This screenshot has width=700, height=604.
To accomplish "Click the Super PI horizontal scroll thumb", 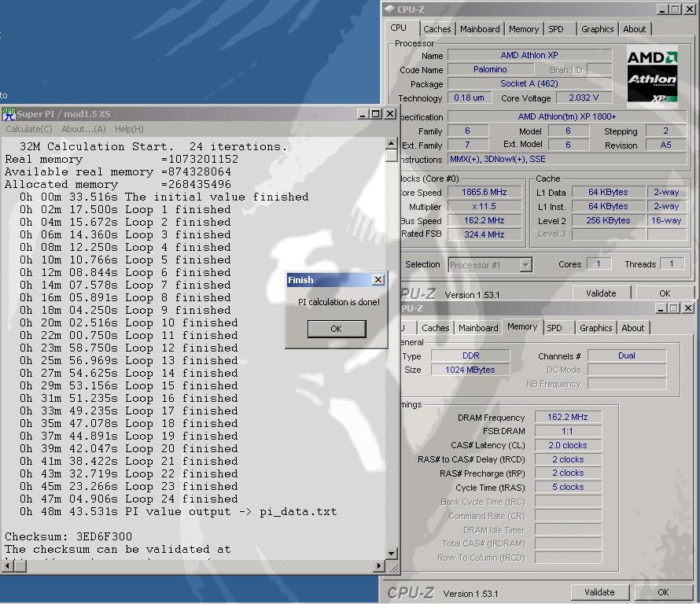I will 20,566.
